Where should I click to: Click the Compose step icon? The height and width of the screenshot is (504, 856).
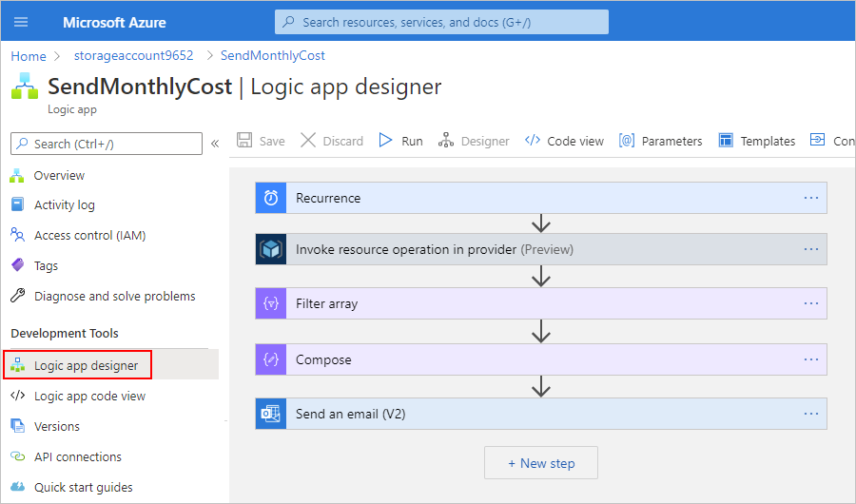(x=271, y=359)
